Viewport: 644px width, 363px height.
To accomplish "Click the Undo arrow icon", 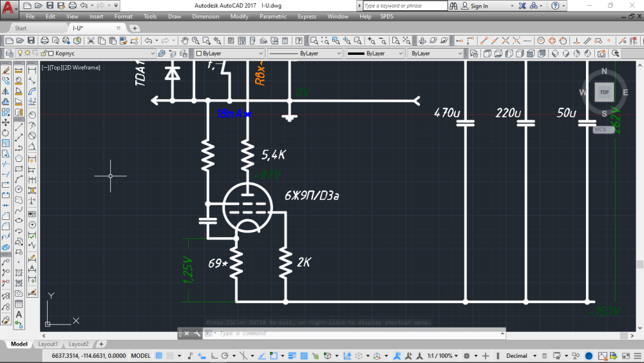I will (147, 41).
